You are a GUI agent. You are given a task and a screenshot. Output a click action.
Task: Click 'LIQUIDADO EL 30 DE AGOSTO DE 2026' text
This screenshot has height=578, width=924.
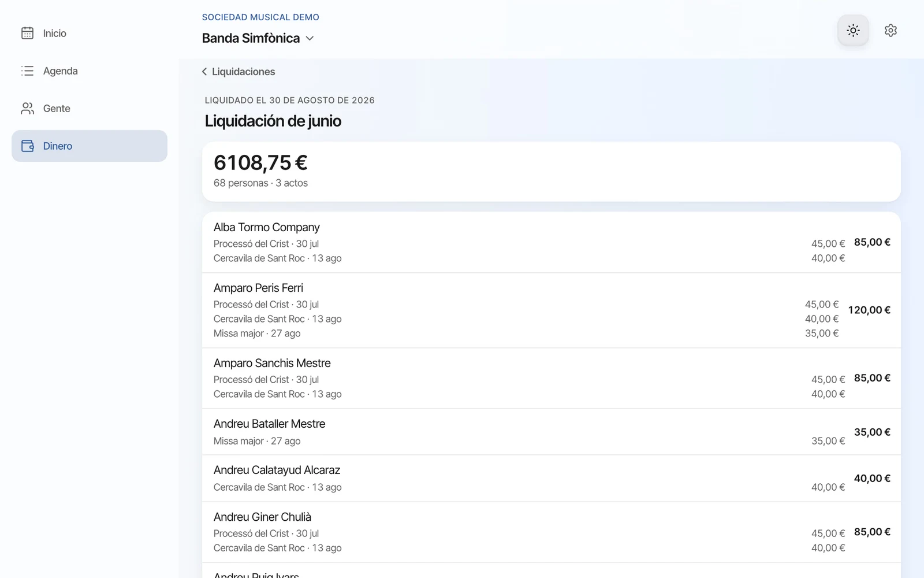[x=290, y=100]
